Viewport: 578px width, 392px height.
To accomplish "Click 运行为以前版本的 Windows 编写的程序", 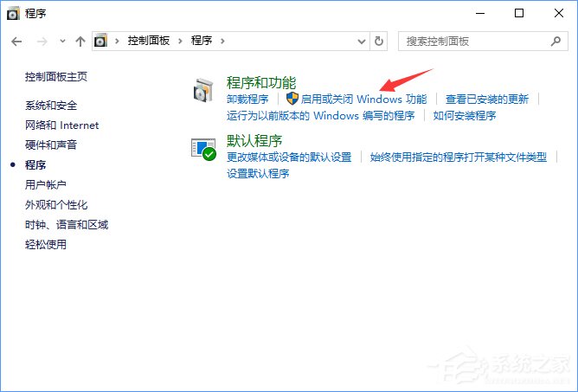I will coord(321,116).
